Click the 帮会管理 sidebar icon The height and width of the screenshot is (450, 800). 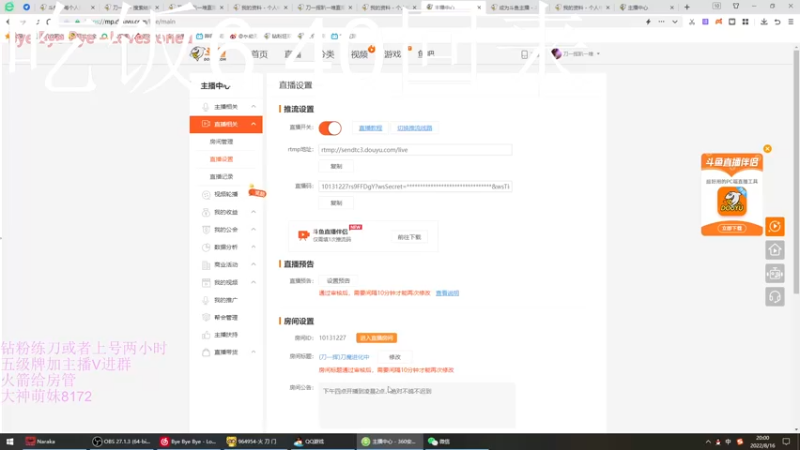click(206, 317)
